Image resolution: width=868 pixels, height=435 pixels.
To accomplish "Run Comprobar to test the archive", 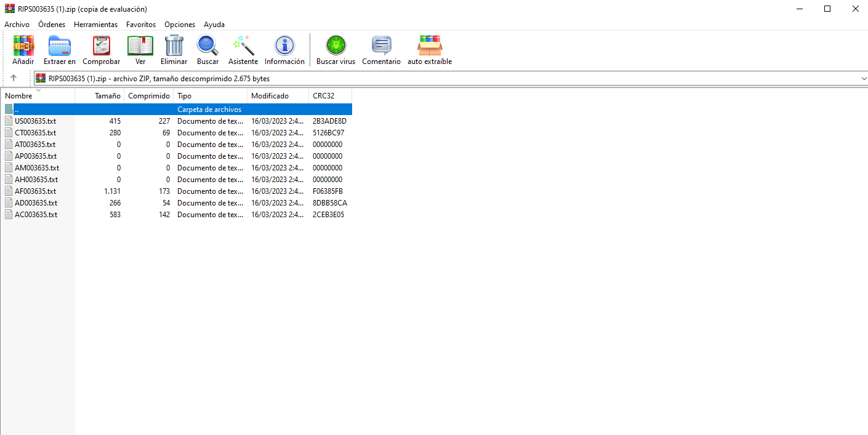I will coord(102,50).
